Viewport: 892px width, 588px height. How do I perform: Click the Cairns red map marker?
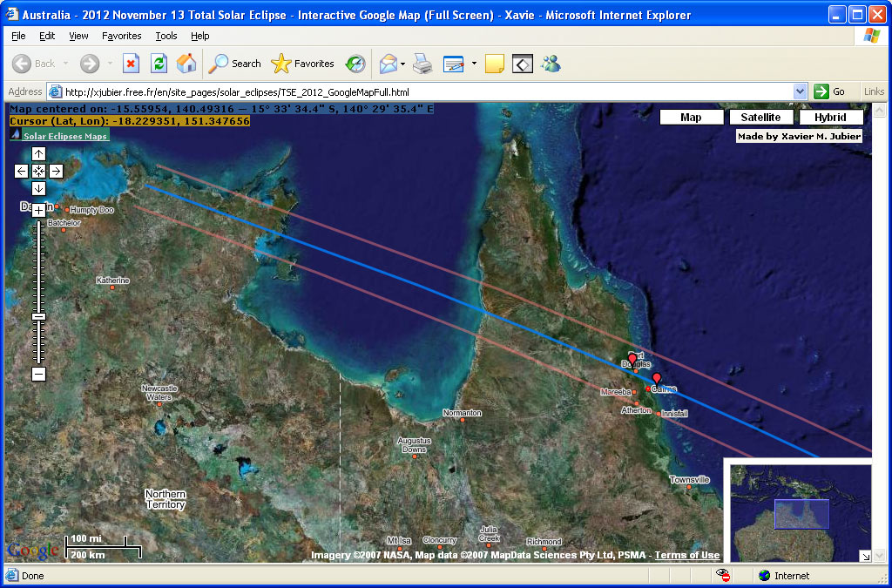657,379
